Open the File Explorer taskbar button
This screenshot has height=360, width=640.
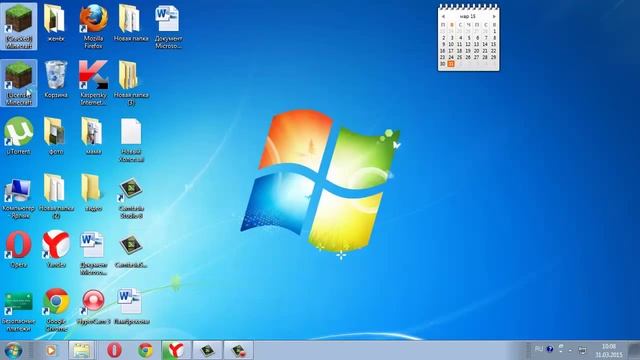pos(81,351)
